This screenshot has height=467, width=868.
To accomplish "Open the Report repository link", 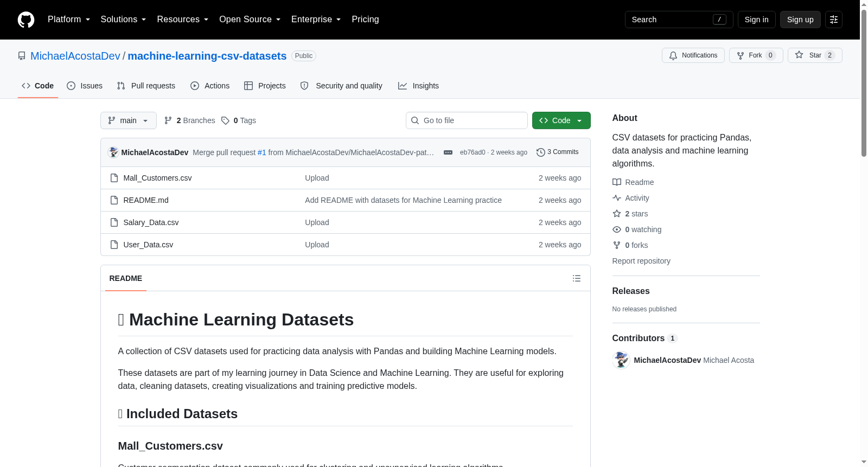I will (641, 261).
